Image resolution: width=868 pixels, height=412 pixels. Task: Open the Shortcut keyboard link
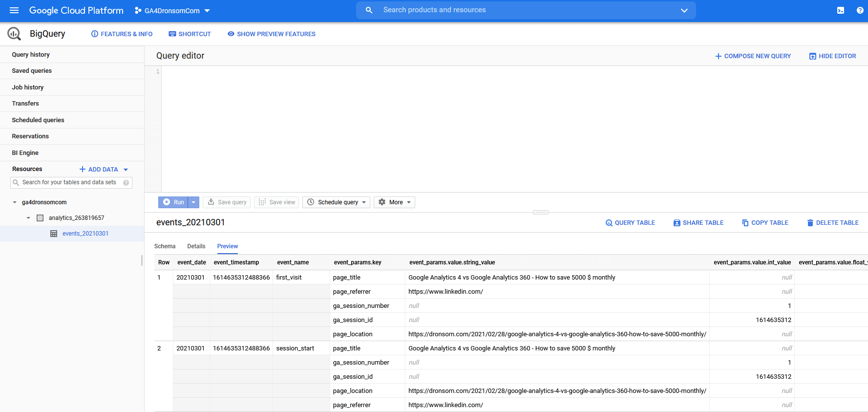click(190, 34)
